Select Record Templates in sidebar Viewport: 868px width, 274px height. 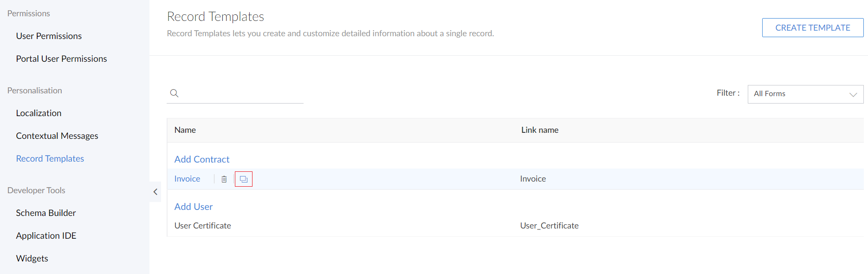pos(50,159)
